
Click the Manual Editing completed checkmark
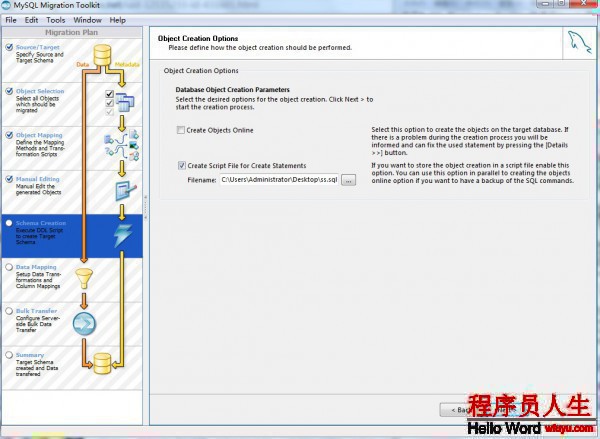(9, 179)
